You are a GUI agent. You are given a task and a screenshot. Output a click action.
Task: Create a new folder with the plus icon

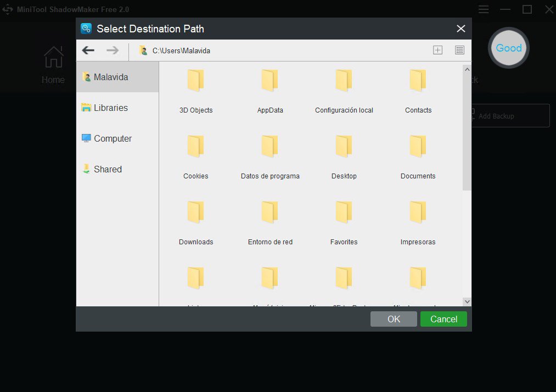coord(437,51)
